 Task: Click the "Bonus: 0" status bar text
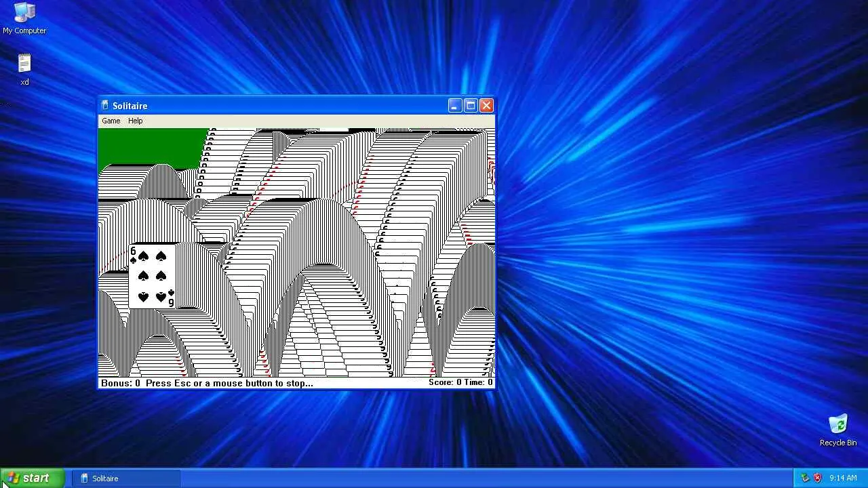point(121,383)
